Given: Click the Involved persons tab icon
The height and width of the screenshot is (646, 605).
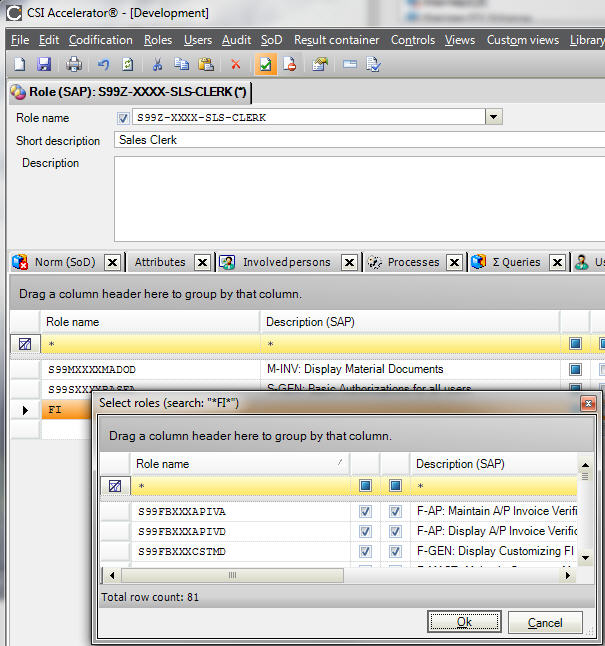Looking at the screenshot, I should [x=227, y=262].
